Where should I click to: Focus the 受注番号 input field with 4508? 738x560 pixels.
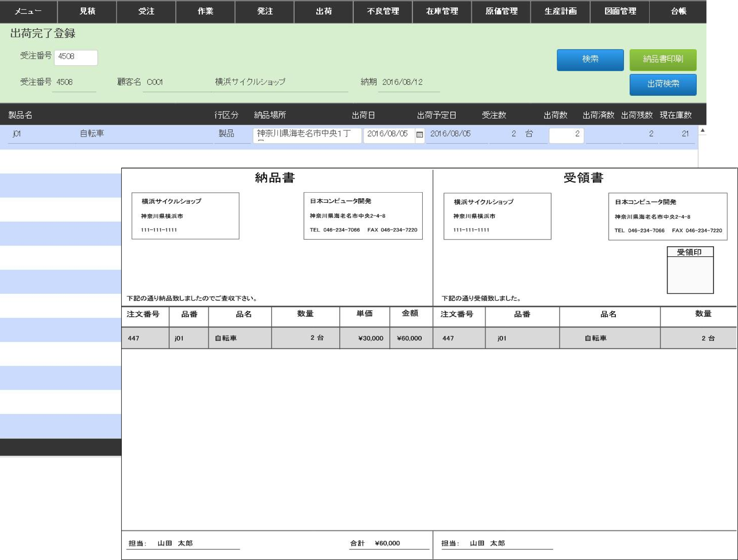click(76, 57)
